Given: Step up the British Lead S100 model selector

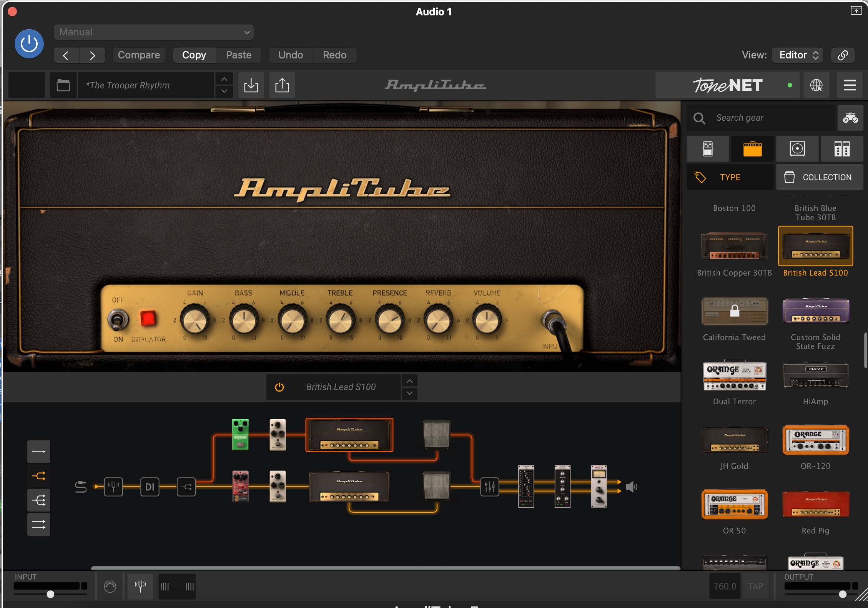Looking at the screenshot, I should (410, 381).
